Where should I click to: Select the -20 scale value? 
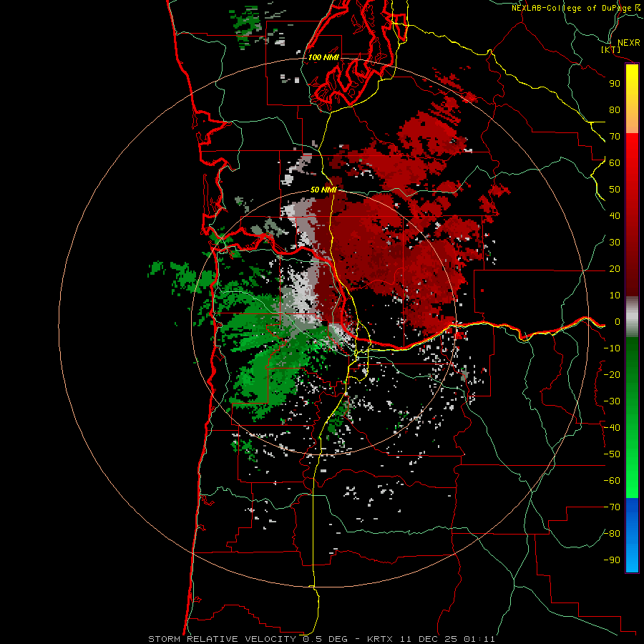coord(612,375)
